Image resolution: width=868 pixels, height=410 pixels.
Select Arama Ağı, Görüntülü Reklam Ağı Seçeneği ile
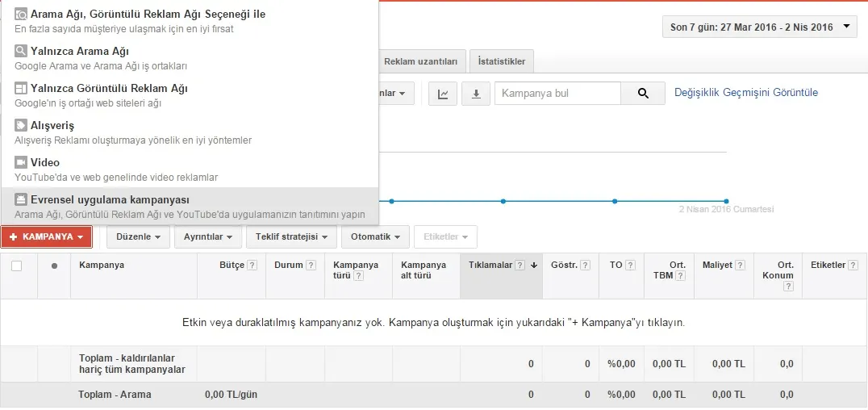pyautogui.click(x=190, y=20)
